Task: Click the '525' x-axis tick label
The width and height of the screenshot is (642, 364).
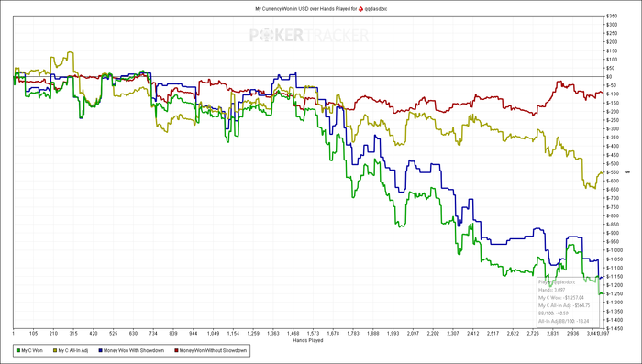Action: tap(113, 334)
